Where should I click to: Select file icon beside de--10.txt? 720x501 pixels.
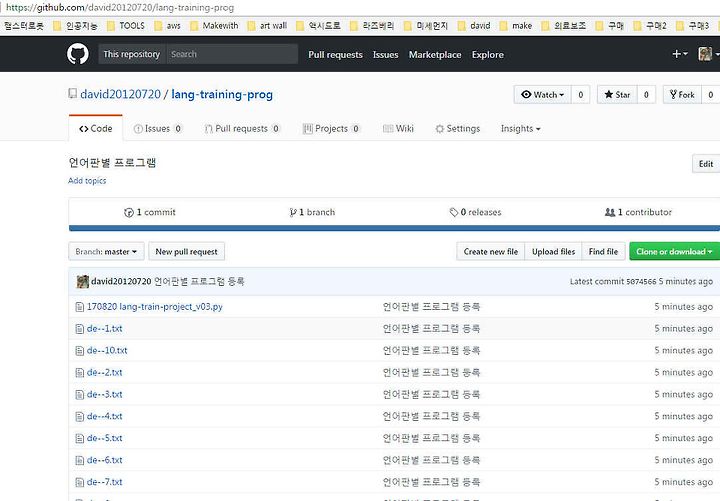(79, 351)
